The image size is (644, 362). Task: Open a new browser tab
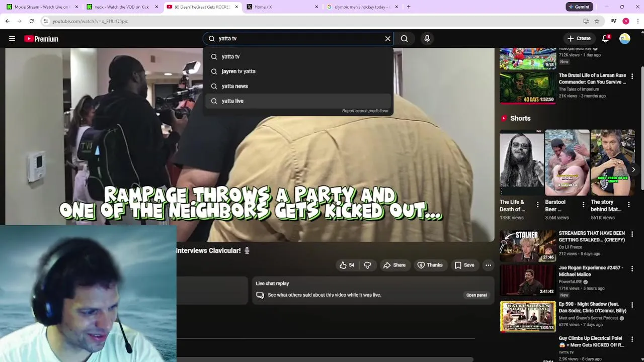tap(409, 7)
